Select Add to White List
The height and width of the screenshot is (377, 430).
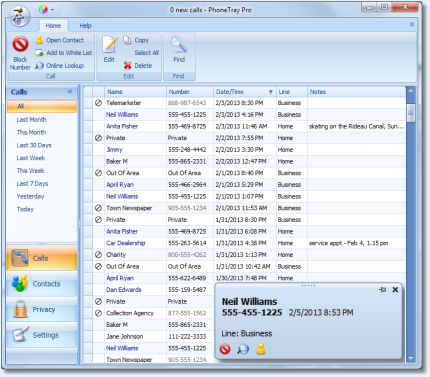[64, 53]
